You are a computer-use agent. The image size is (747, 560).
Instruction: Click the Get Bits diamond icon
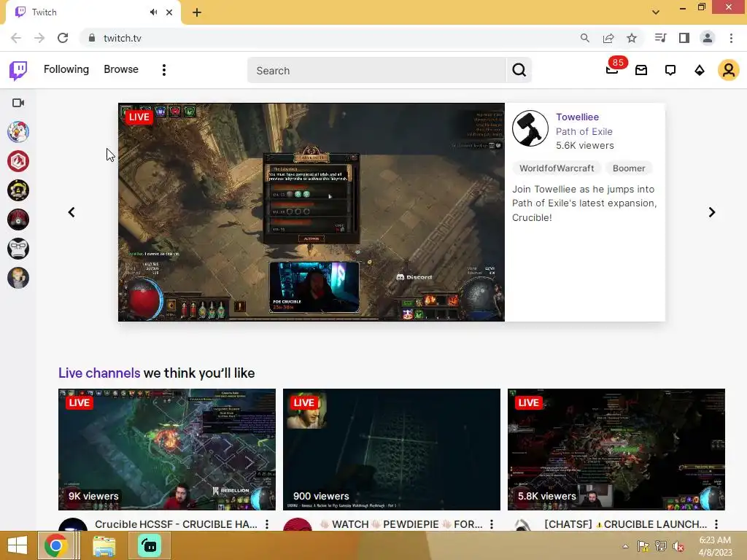tap(700, 71)
